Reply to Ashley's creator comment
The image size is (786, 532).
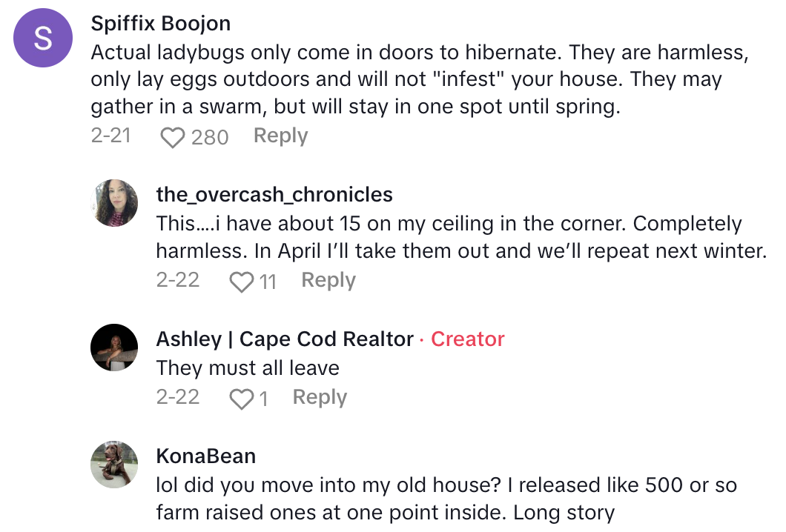coord(320,398)
